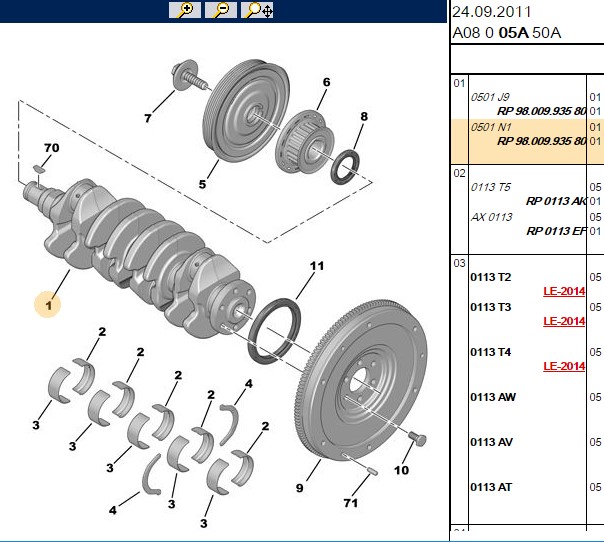Select the zoom-and-pan magnifier tool
This screenshot has height=542, width=604.
tap(257, 10)
